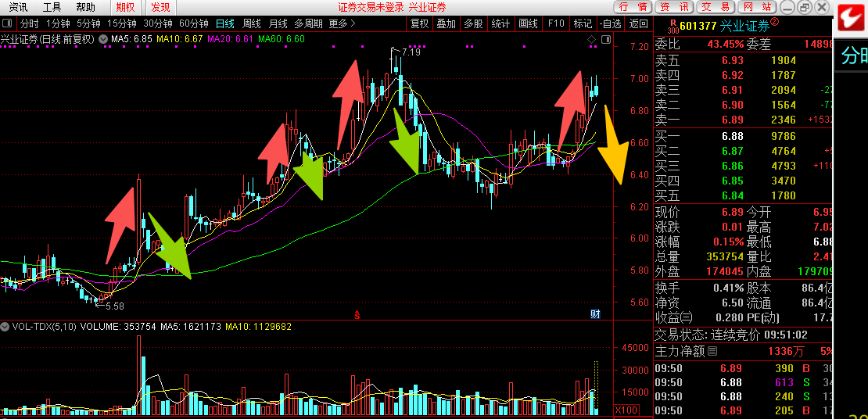Click the minimize window button
The width and height of the screenshot is (868, 419).
(x=788, y=7)
